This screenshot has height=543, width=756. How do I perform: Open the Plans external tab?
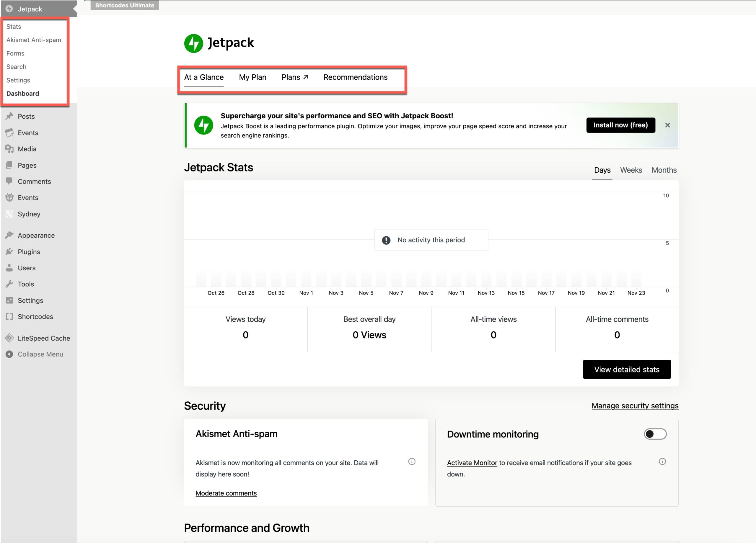(295, 77)
